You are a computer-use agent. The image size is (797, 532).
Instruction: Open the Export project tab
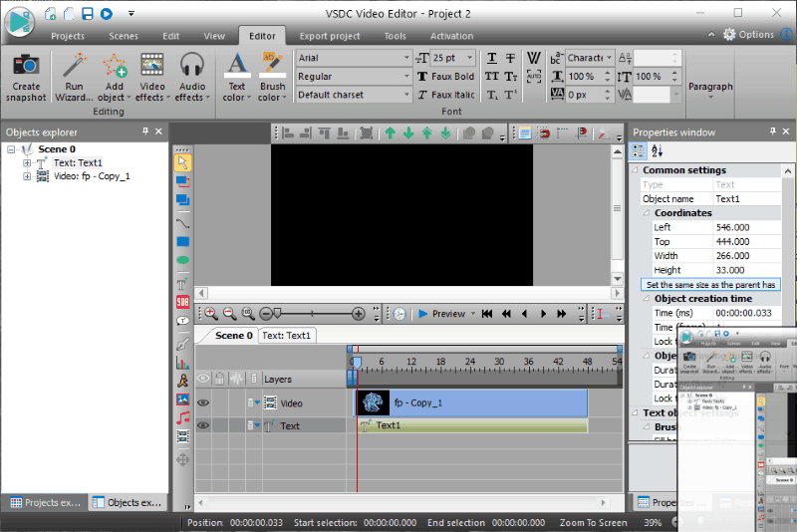coord(330,36)
